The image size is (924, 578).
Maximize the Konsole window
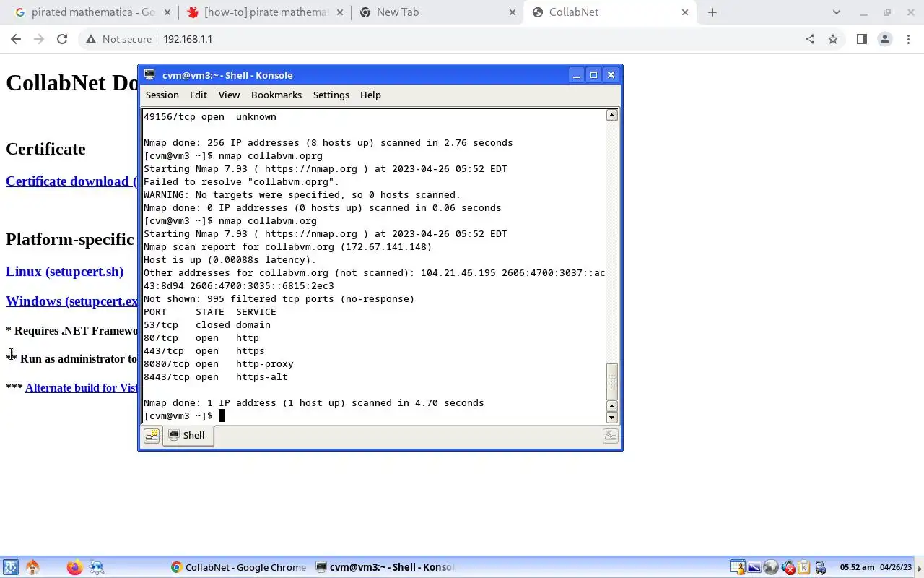(x=593, y=75)
